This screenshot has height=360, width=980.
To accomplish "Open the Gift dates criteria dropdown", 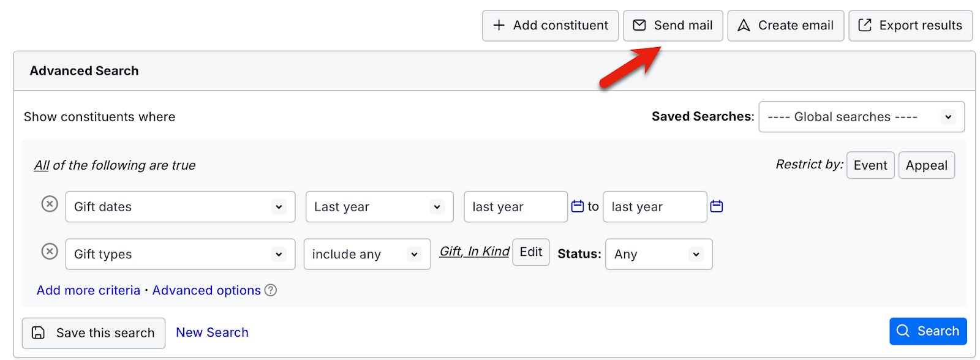I will (x=180, y=207).
